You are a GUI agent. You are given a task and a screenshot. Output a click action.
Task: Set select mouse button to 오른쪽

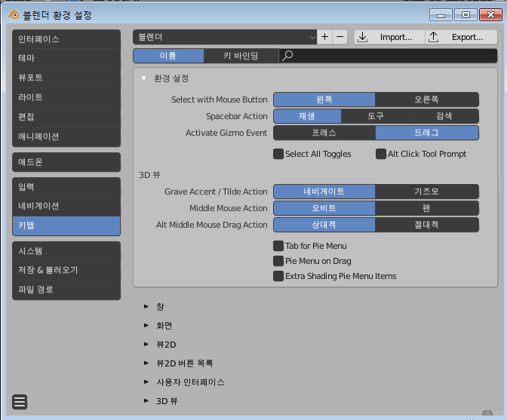click(427, 100)
